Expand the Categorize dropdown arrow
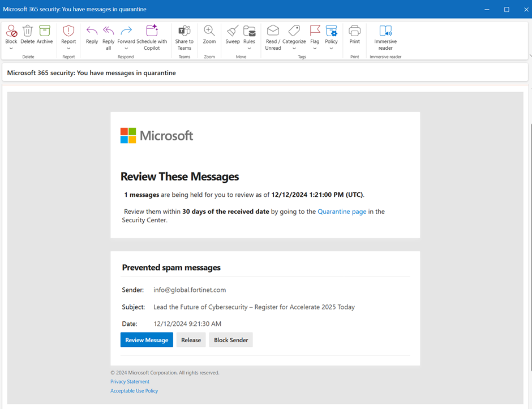Screen dimensions: 532x409 tap(294, 49)
